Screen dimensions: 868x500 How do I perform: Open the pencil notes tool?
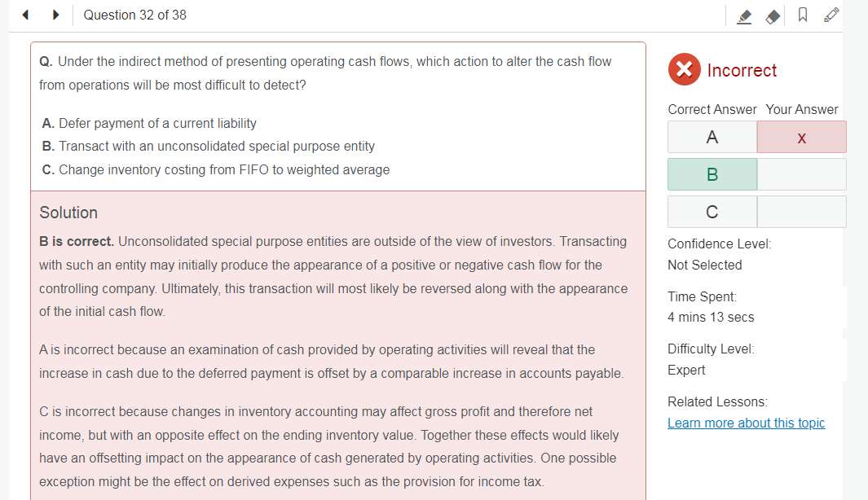click(831, 15)
